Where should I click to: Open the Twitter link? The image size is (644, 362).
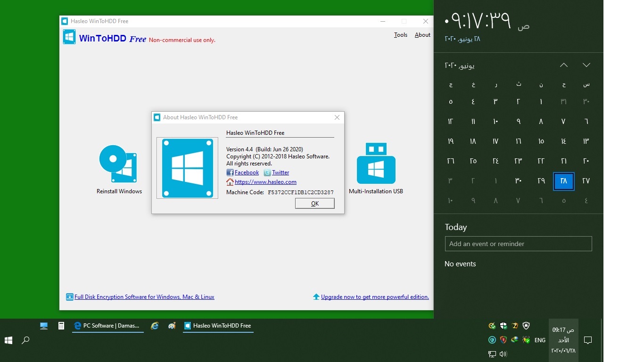[281, 173]
